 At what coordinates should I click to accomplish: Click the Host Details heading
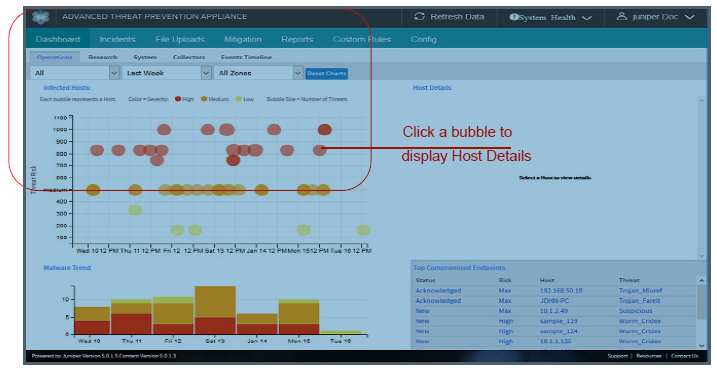pyautogui.click(x=432, y=88)
